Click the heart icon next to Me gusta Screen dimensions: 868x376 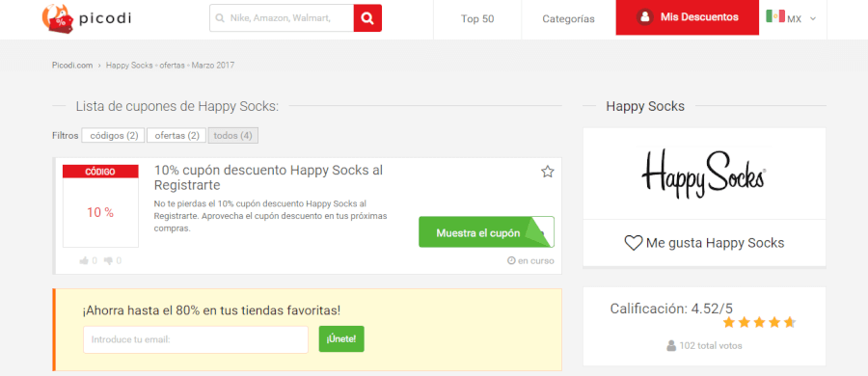[x=634, y=243]
